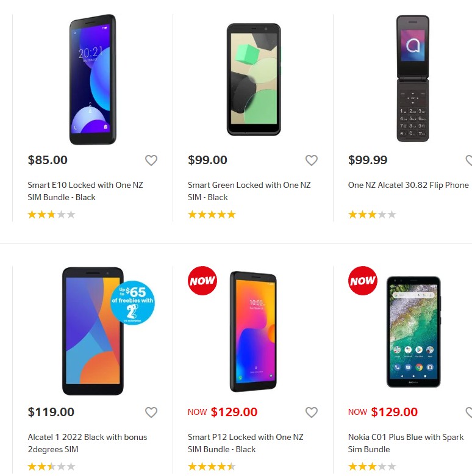The height and width of the screenshot is (476, 472).
Task: View the Alcatel flip phone image
Action: click(x=413, y=79)
